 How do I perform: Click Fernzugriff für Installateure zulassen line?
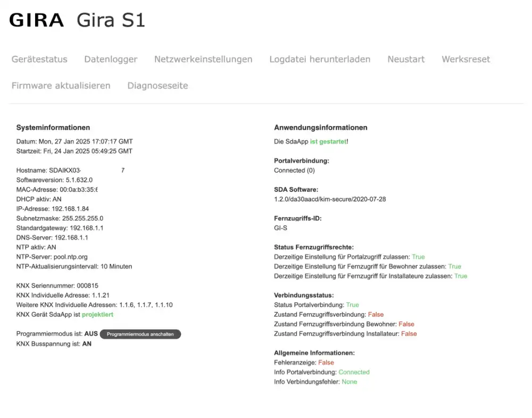point(370,276)
